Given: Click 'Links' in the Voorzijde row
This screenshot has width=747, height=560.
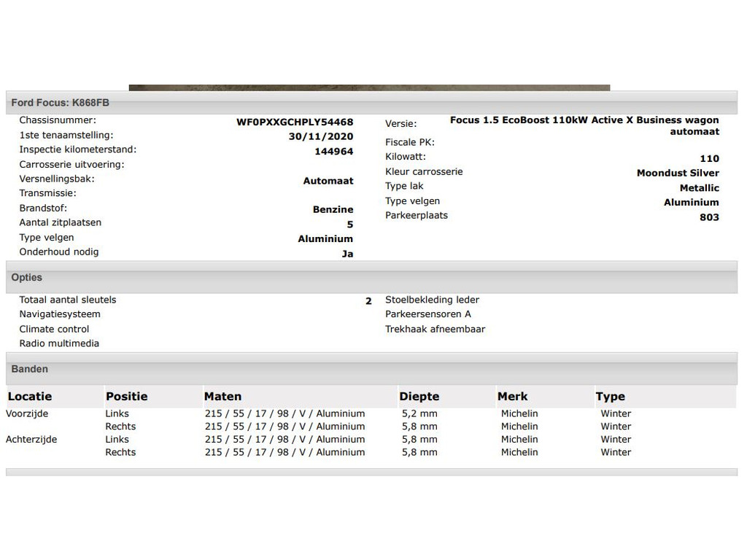Looking at the screenshot, I should [117, 413].
